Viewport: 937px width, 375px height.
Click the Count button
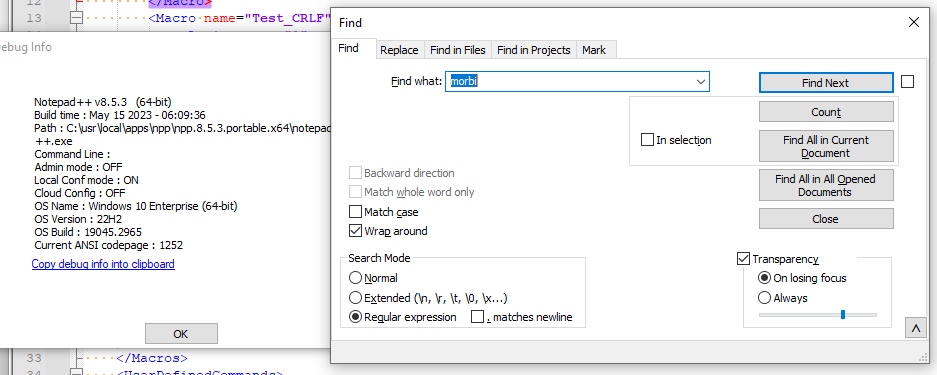click(826, 112)
